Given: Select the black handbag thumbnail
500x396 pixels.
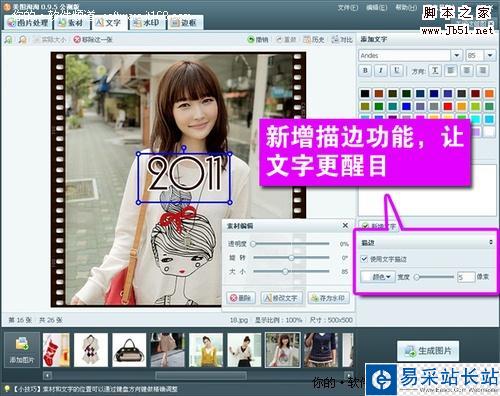Looking at the screenshot, I should click(x=129, y=350).
